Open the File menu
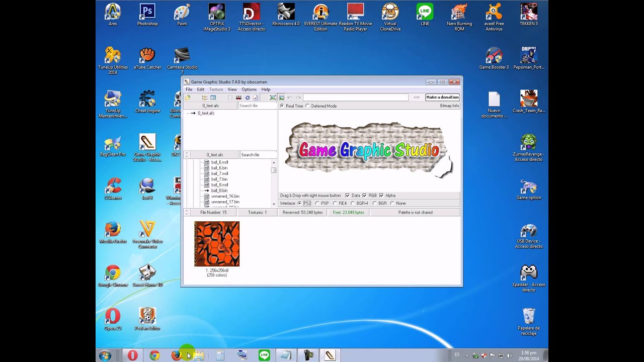Screen dimensions: 644x362 point(189,89)
